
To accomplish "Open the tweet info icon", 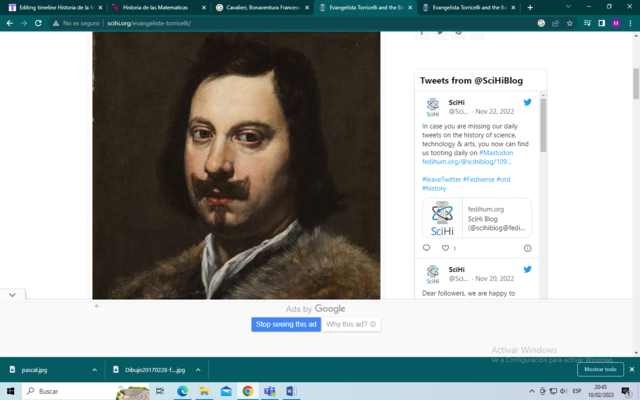I will (x=527, y=248).
